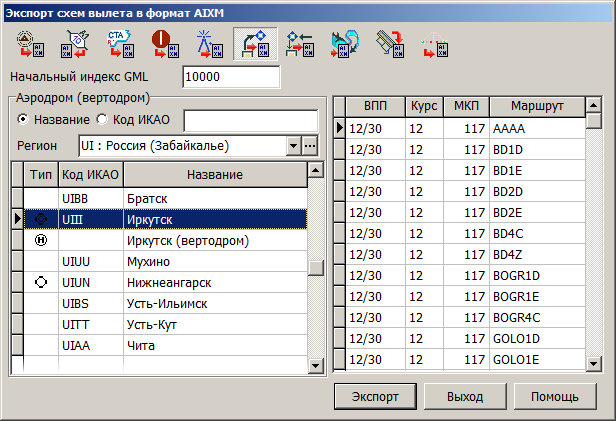Screen dimensions: 616x421
Task: Open the airway route AIXM export icon
Action: pyautogui.click(x=75, y=44)
